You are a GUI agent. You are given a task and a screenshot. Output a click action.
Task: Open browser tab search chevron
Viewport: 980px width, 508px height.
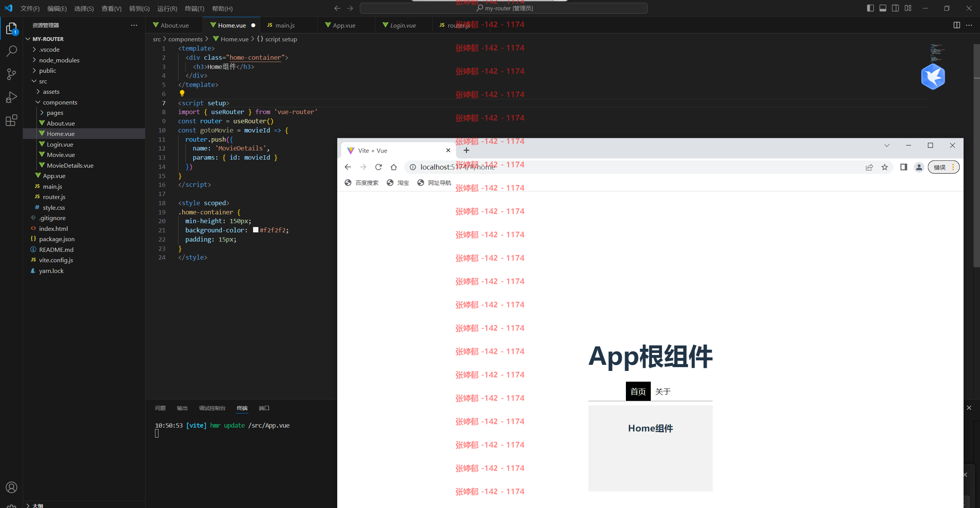click(887, 145)
